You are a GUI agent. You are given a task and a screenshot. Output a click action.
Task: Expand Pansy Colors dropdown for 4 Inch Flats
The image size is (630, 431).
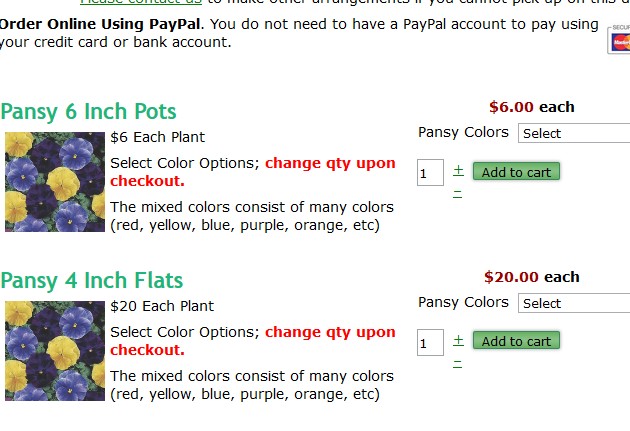(x=574, y=303)
